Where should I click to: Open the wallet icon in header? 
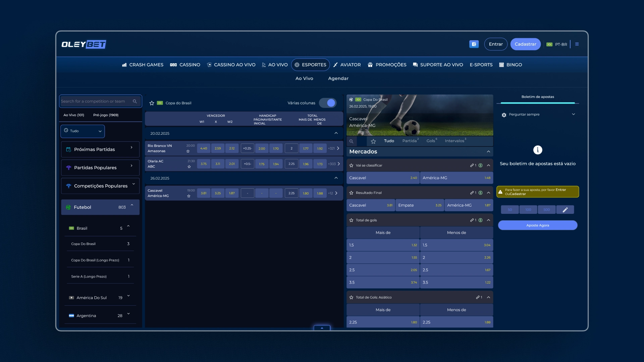[474, 44]
